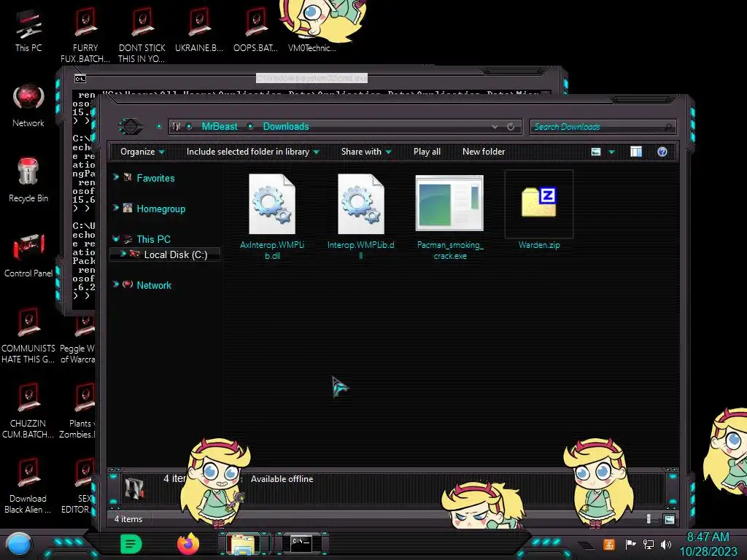Screen dimensions: 747x560
Task: Open Network desktop icon
Action: 28,106
